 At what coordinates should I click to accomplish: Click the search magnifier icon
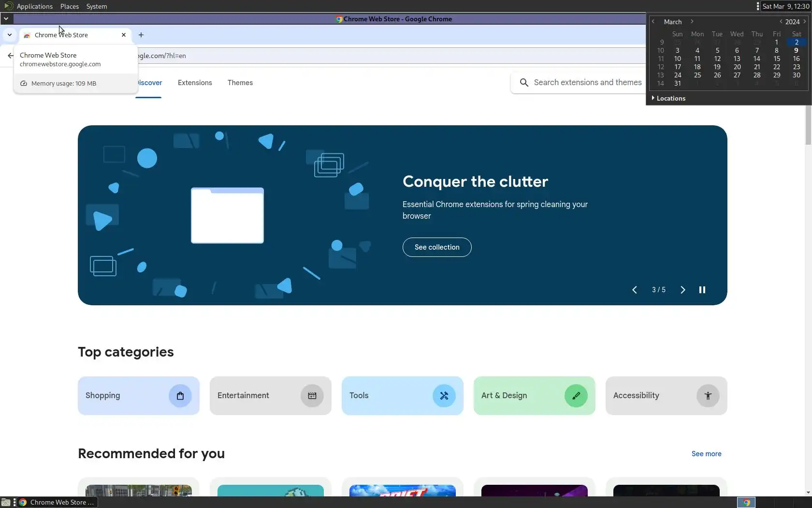(x=524, y=83)
